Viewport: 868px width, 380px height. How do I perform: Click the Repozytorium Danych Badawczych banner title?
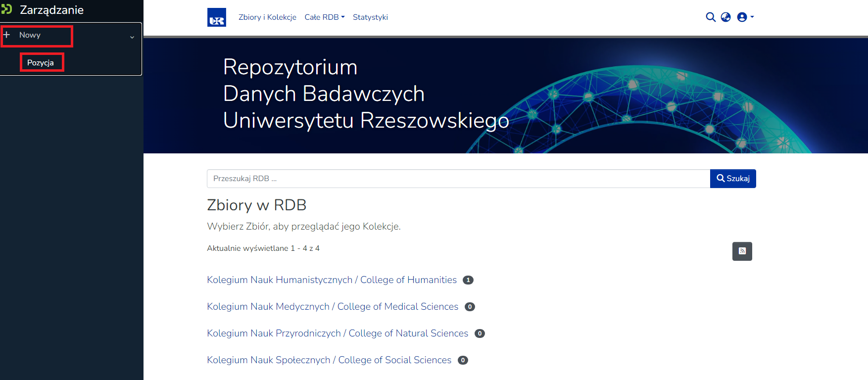coord(366,94)
